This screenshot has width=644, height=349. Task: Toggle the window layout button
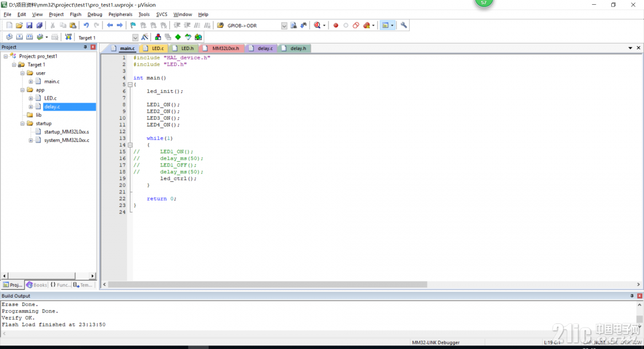click(x=385, y=26)
